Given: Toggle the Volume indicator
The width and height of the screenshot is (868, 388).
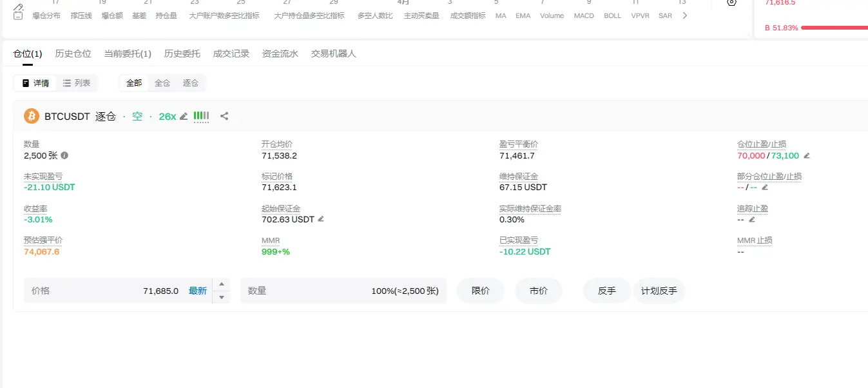Looking at the screenshot, I should click(552, 15).
